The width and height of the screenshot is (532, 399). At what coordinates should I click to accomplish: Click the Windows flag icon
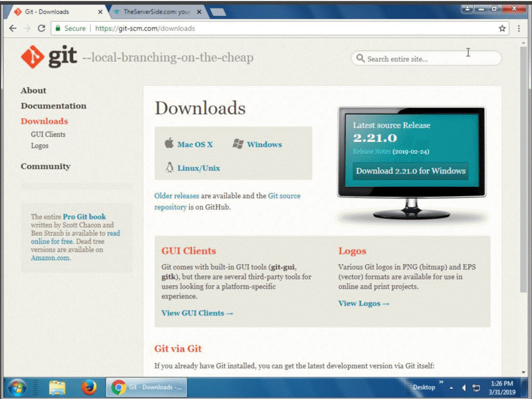pyautogui.click(x=238, y=144)
